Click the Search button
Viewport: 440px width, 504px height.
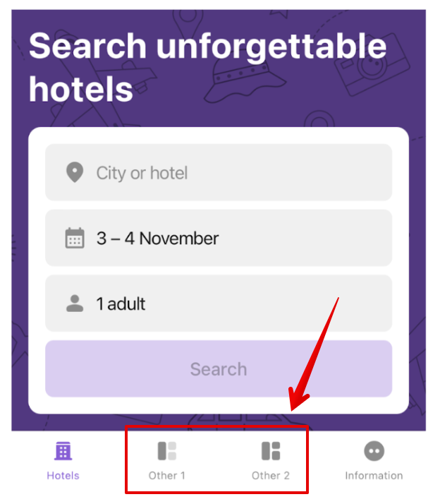219,368
